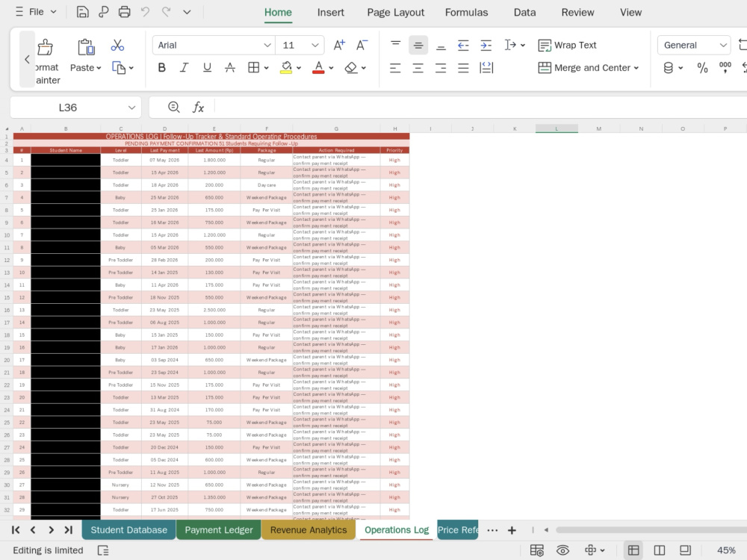Open the Student Database sheet
The width and height of the screenshot is (747, 560).
(x=128, y=530)
